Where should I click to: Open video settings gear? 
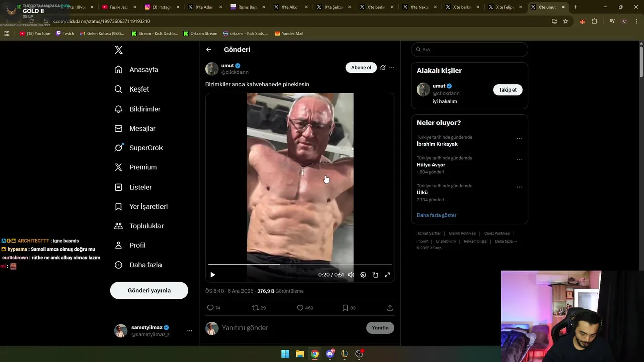coord(363,275)
